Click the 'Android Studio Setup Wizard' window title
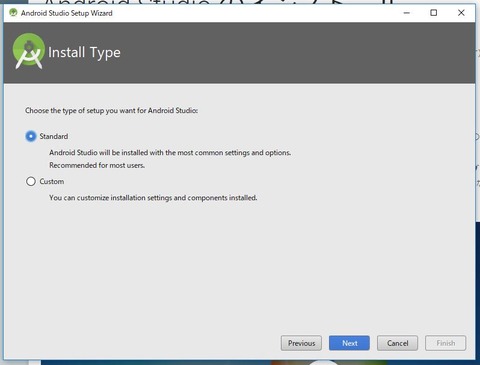This screenshot has height=365, width=480. pyautogui.click(x=67, y=13)
